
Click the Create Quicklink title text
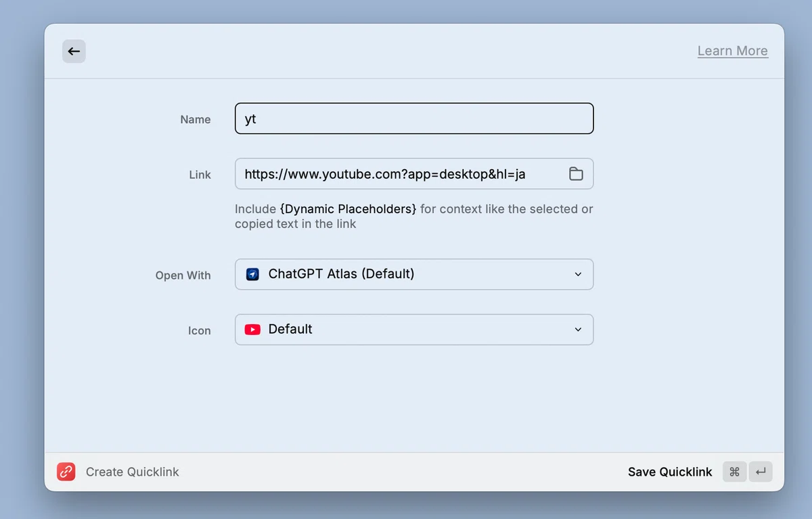pyautogui.click(x=133, y=472)
